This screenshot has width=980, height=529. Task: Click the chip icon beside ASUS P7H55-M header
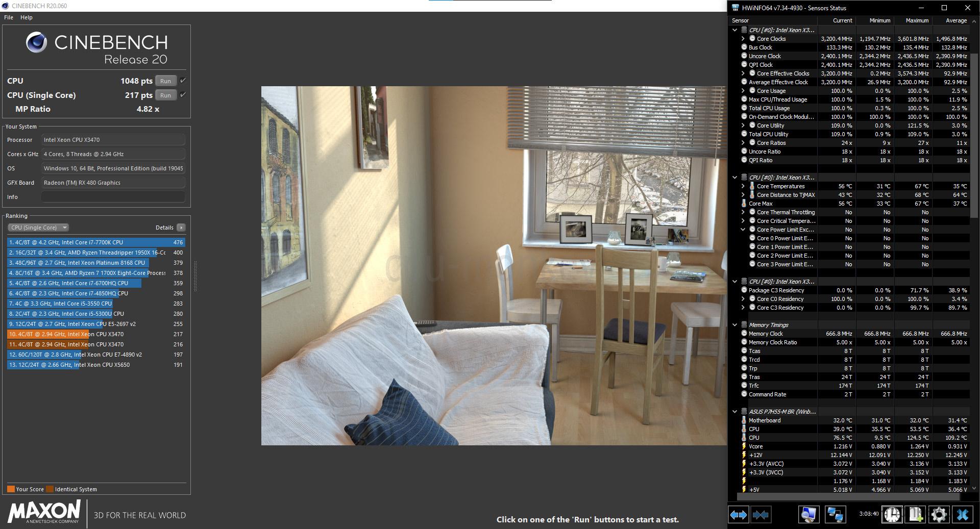point(744,412)
